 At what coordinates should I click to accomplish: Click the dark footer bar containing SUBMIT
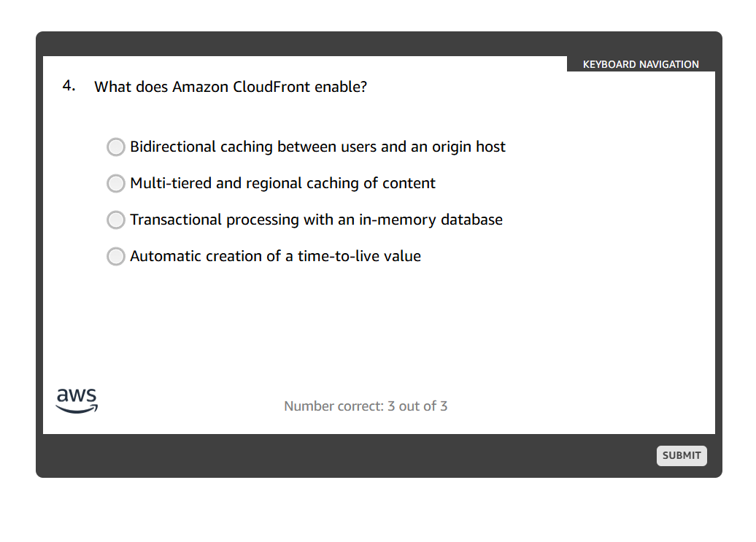tap(365, 456)
